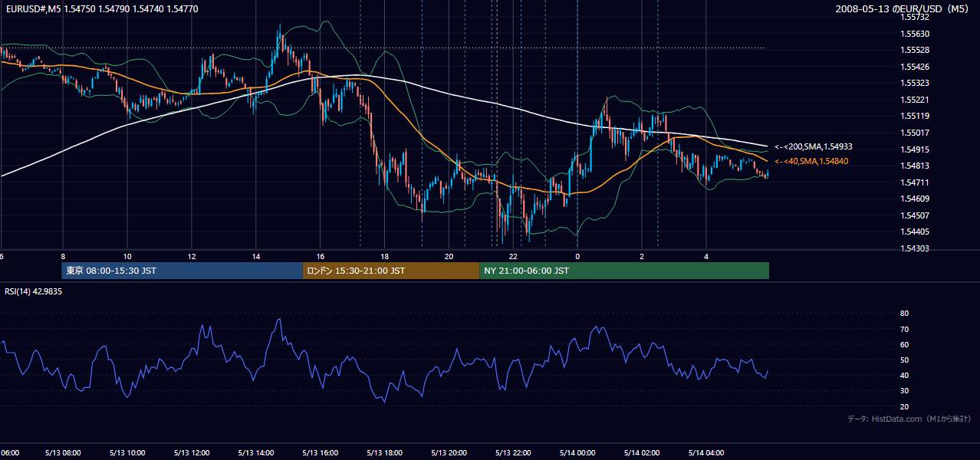The height and width of the screenshot is (460, 980).
Task: Click the HistData.com data source credit
Action: (x=910, y=419)
